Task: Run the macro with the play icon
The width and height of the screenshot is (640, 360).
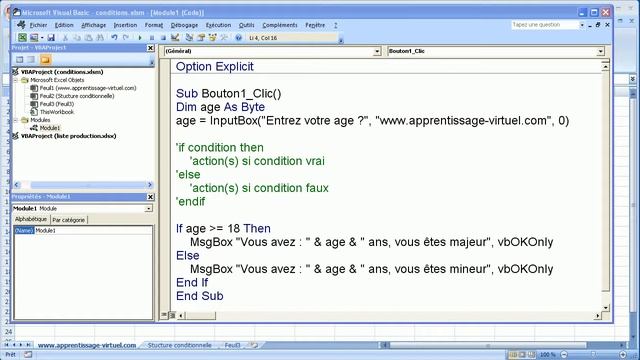Action: (x=140, y=38)
